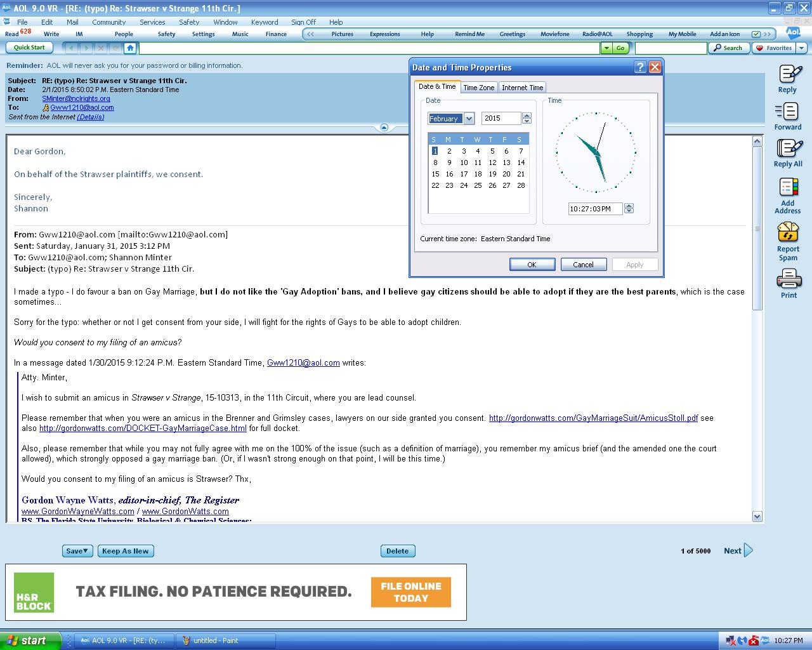Click the Report Spam icon
Viewport: 812px width, 650px height.
coord(788,232)
